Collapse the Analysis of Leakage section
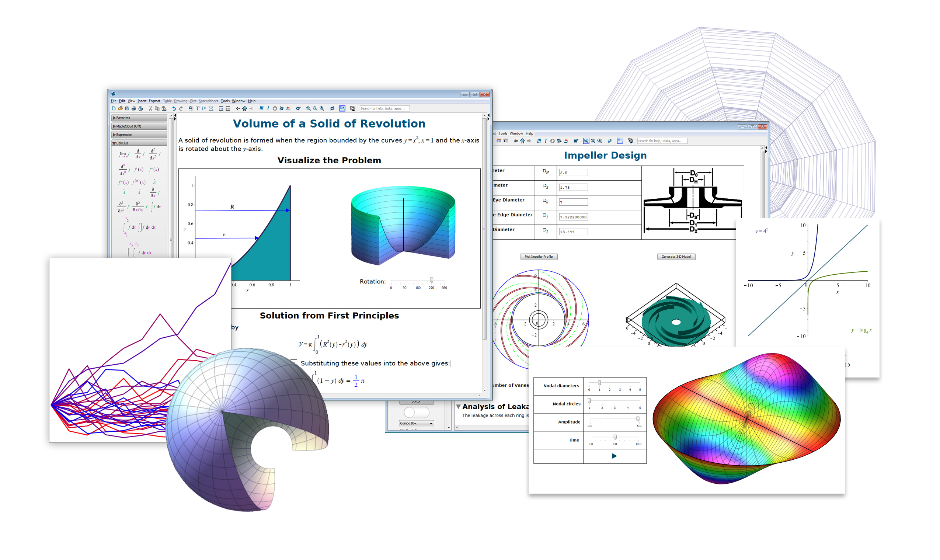Screen dimensions: 940x560 tap(458, 407)
